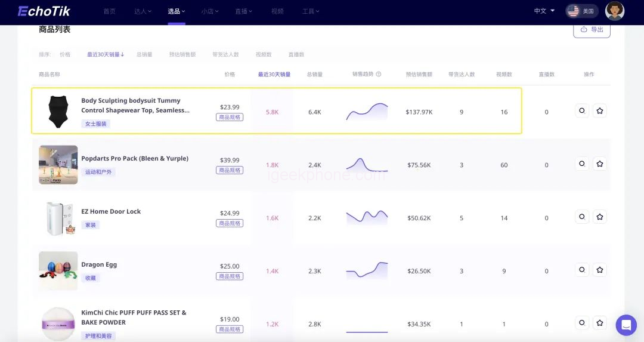
Task: Open the 视频 navigation item
Action: 277,11
